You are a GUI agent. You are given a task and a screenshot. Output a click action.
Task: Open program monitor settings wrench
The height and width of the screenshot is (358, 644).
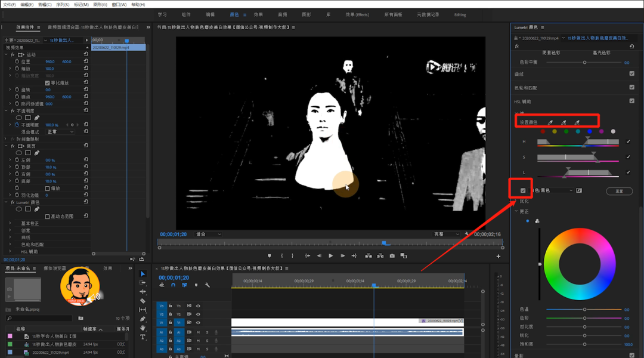pos(466,234)
